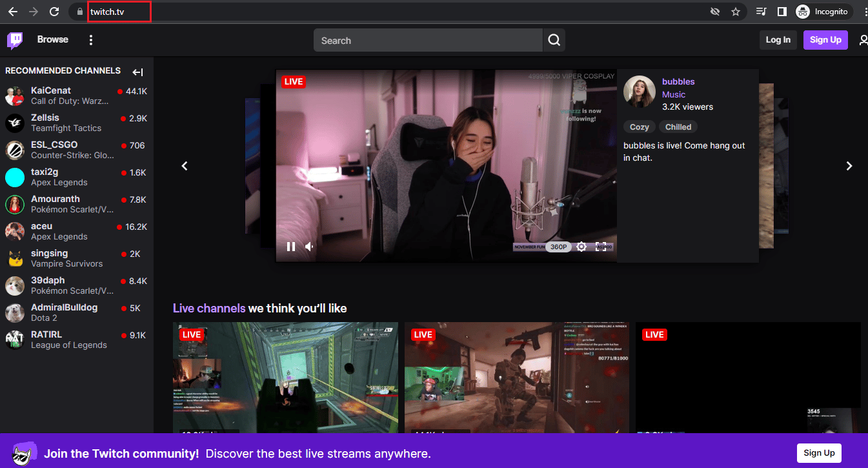This screenshot has height=468, width=868.
Task: Click Dota 2 under AdmiralBulldog
Action: (x=44, y=318)
